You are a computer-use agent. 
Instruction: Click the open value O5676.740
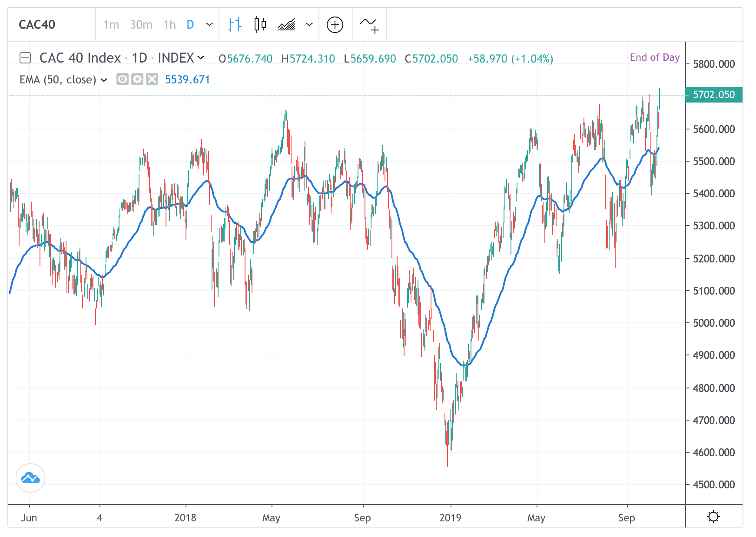pos(245,59)
